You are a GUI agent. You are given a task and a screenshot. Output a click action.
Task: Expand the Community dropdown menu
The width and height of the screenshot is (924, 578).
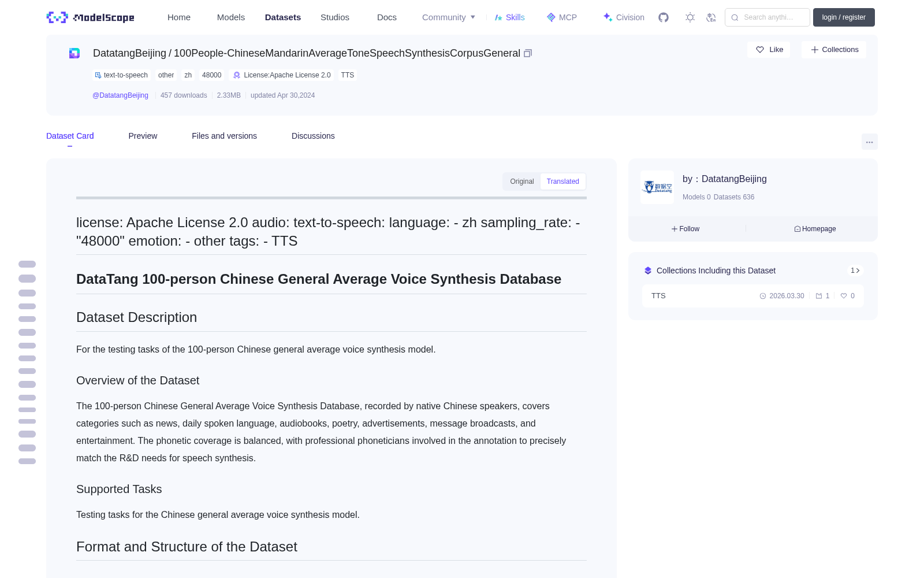click(x=449, y=17)
